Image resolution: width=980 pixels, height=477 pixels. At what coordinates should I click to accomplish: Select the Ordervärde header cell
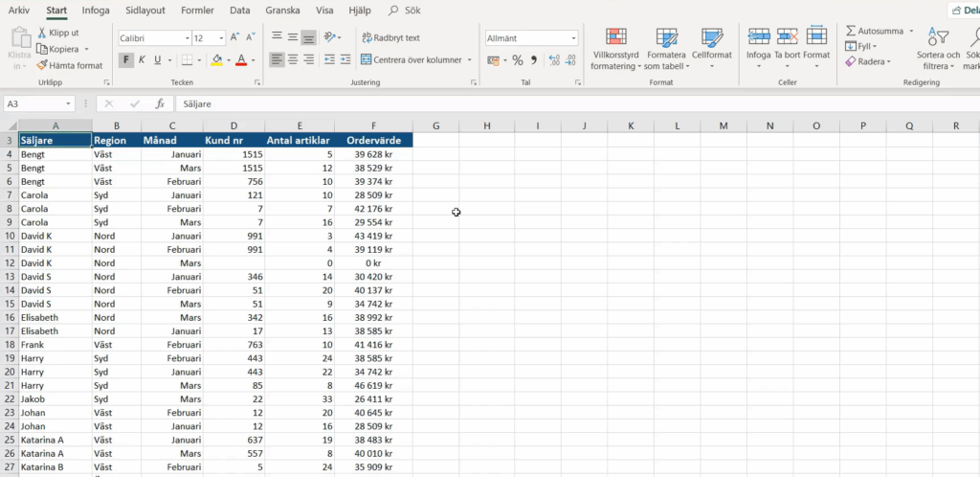click(373, 140)
